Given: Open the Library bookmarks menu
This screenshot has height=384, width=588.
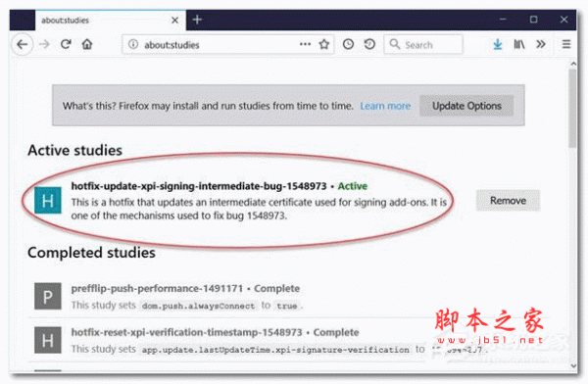Looking at the screenshot, I should [519, 44].
